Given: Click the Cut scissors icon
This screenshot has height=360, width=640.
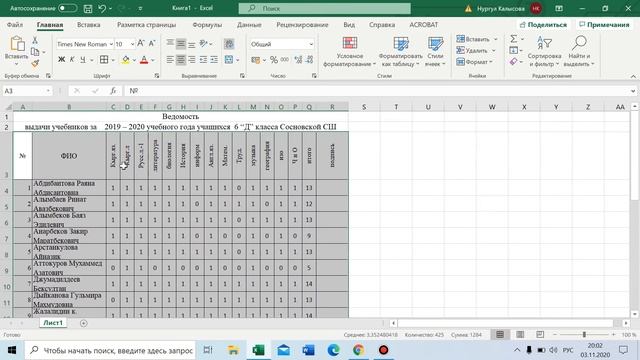Looking at the screenshot, I should (35, 40).
